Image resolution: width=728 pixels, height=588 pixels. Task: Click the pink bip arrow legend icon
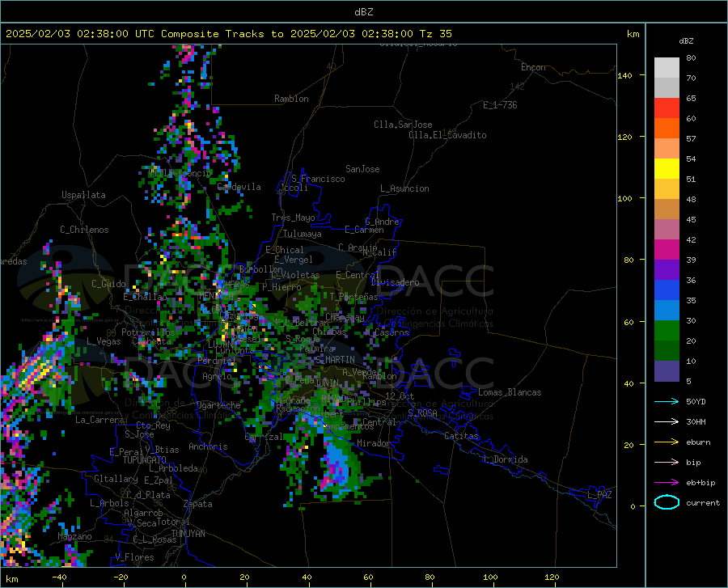pos(667,463)
